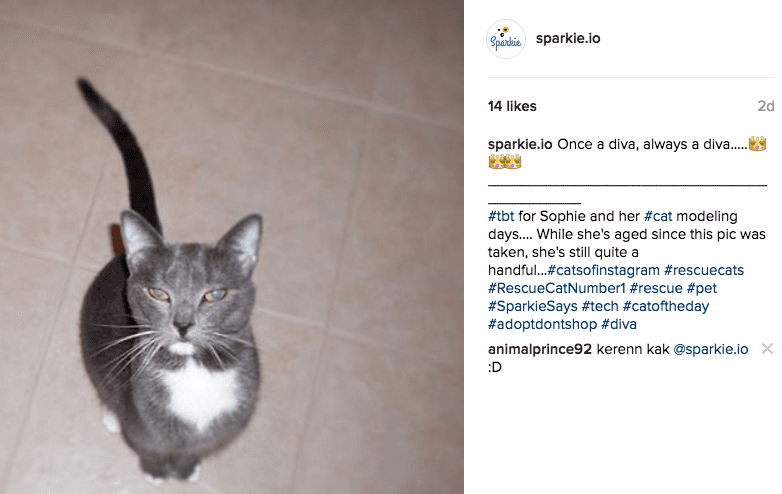This screenshot has height=494, width=782.
Task: Click the @sparkie.io mention in the comment
Action: 711,349
